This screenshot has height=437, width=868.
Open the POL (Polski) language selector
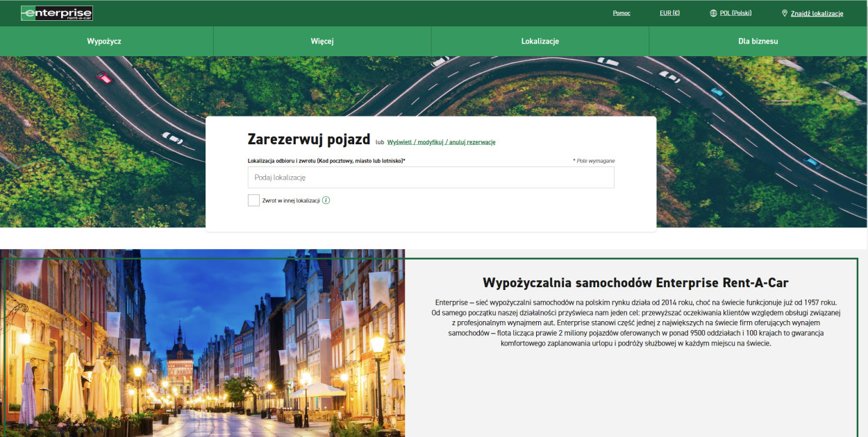(735, 13)
